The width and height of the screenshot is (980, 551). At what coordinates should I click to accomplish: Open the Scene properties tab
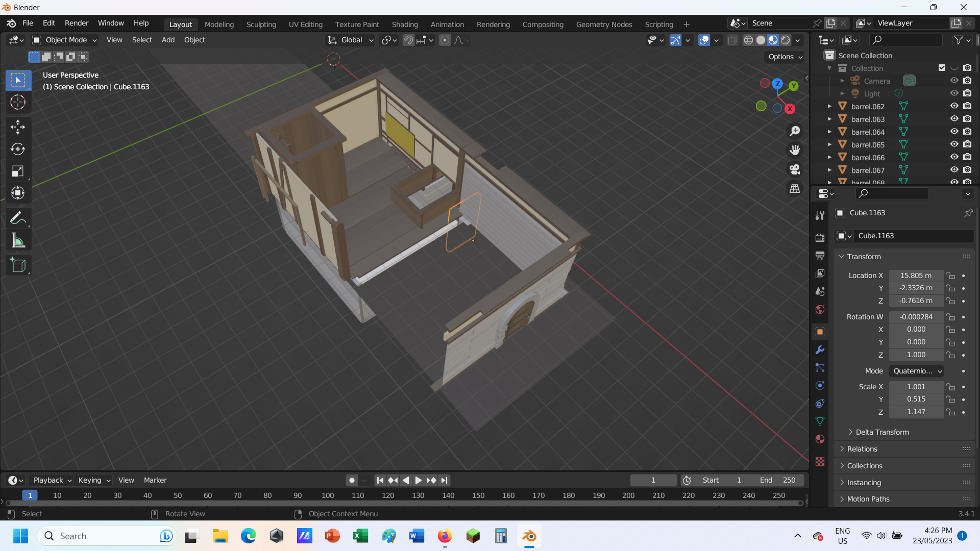pos(820,291)
